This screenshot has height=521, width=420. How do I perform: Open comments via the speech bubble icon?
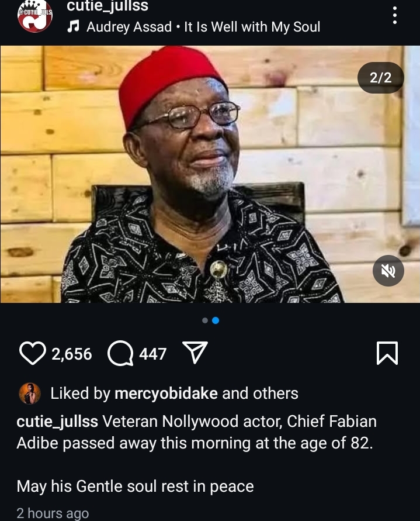click(x=120, y=354)
